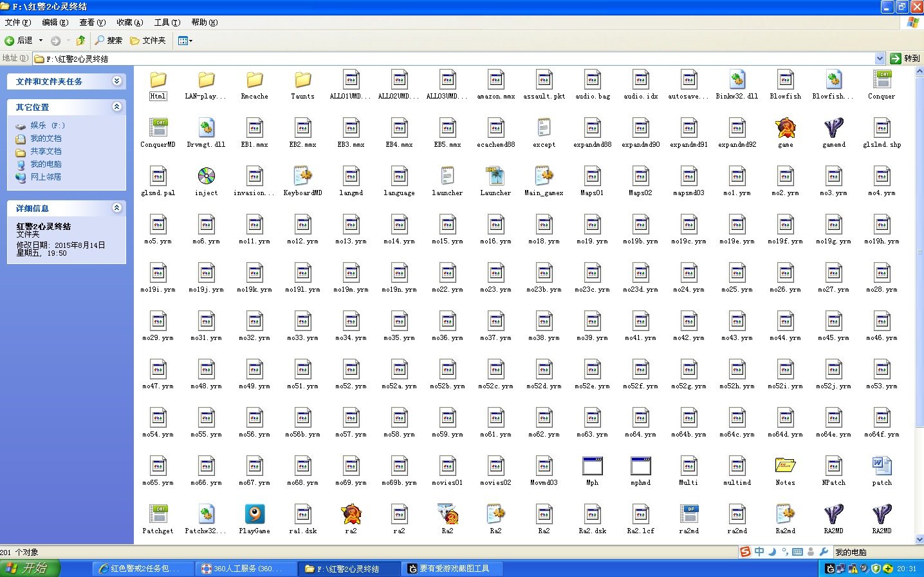Click the 搜索 toolbar button
924x577 pixels.
(x=109, y=41)
